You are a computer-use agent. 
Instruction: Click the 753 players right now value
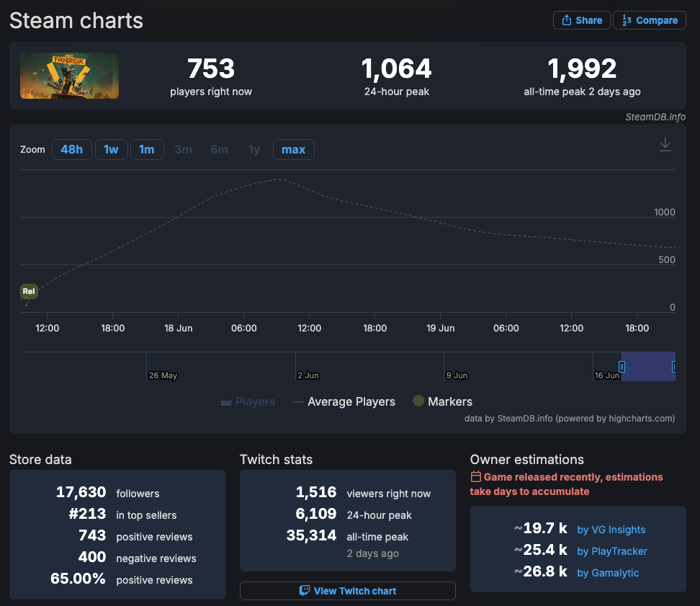click(211, 68)
